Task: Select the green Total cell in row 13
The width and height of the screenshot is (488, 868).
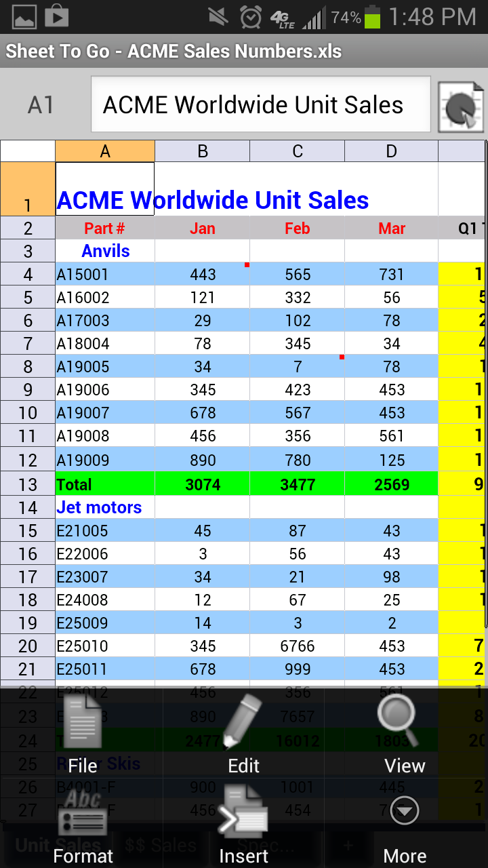Action: point(105,484)
